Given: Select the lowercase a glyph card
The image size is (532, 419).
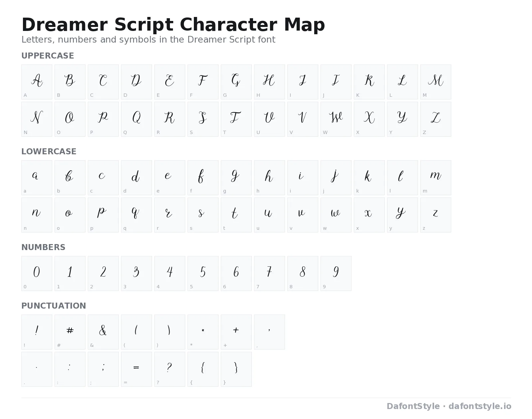Looking at the screenshot, I should [37, 178].
